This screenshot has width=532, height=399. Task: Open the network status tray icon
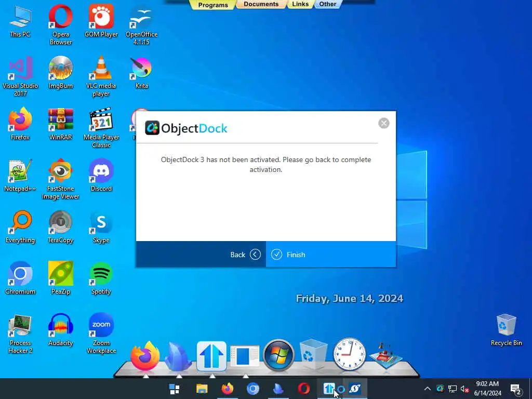point(453,389)
